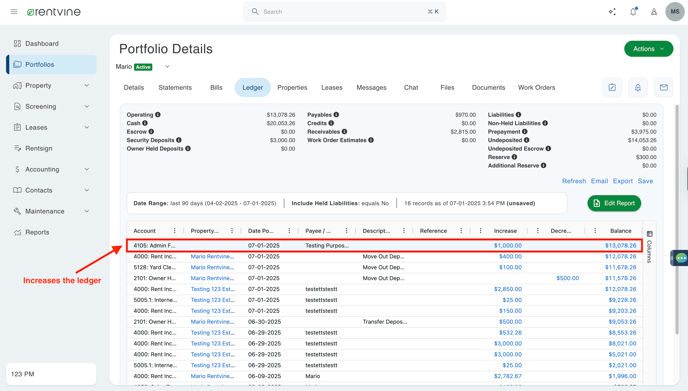Image resolution: width=688 pixels, height=391 pixels.
Task: Open the note or task icon button
Action: [612, 87]
